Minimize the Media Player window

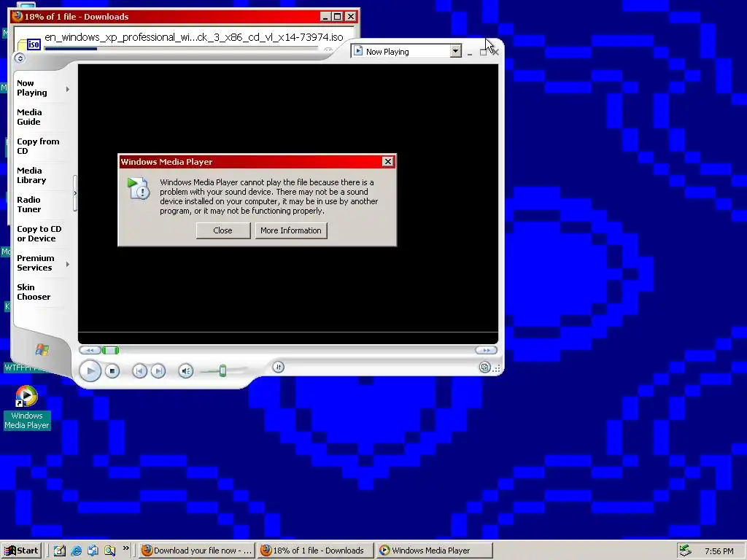point(470,53)
